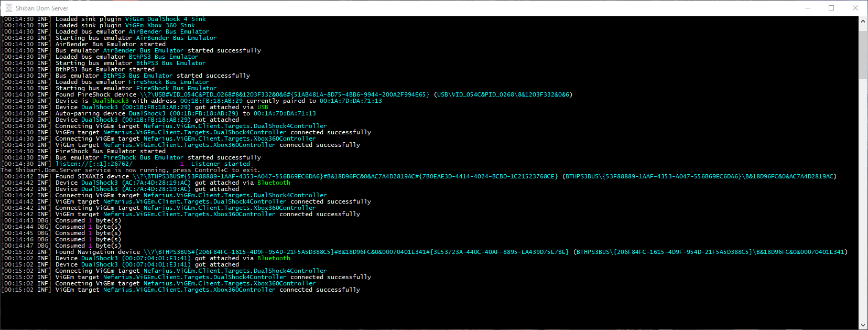Maximize the Shibari Dom Server console window
Screen dimensions: 868x330
click(x=831, y=8)
